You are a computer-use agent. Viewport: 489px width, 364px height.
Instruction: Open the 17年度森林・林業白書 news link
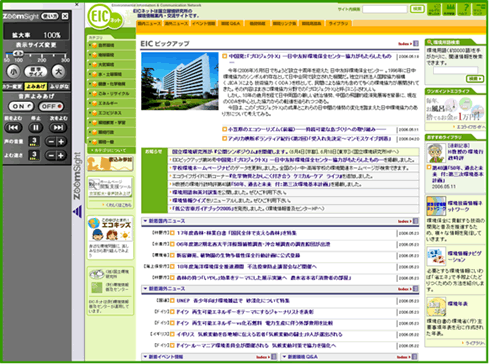coord(236,233)
